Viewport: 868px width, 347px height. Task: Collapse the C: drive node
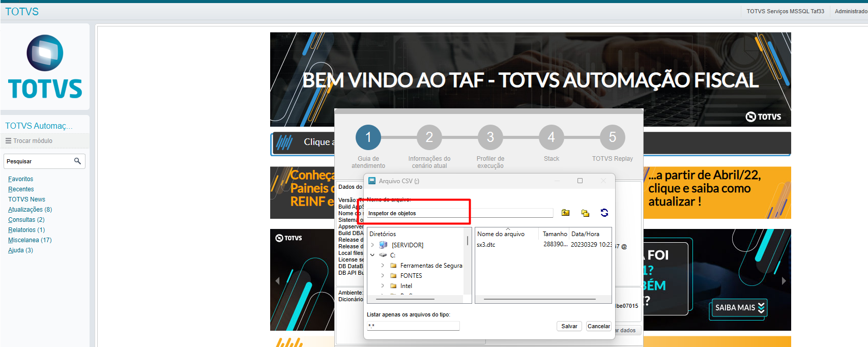tap(372, 255)
